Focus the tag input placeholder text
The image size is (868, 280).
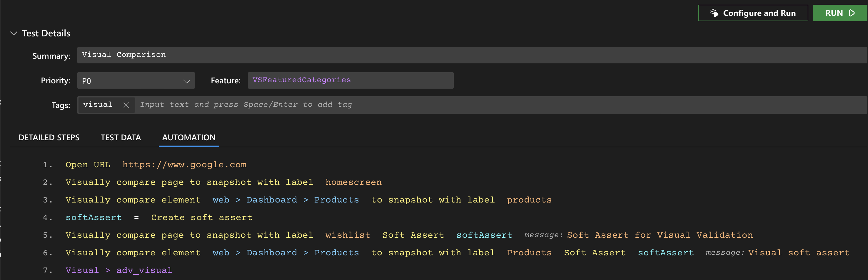(246, 105)
